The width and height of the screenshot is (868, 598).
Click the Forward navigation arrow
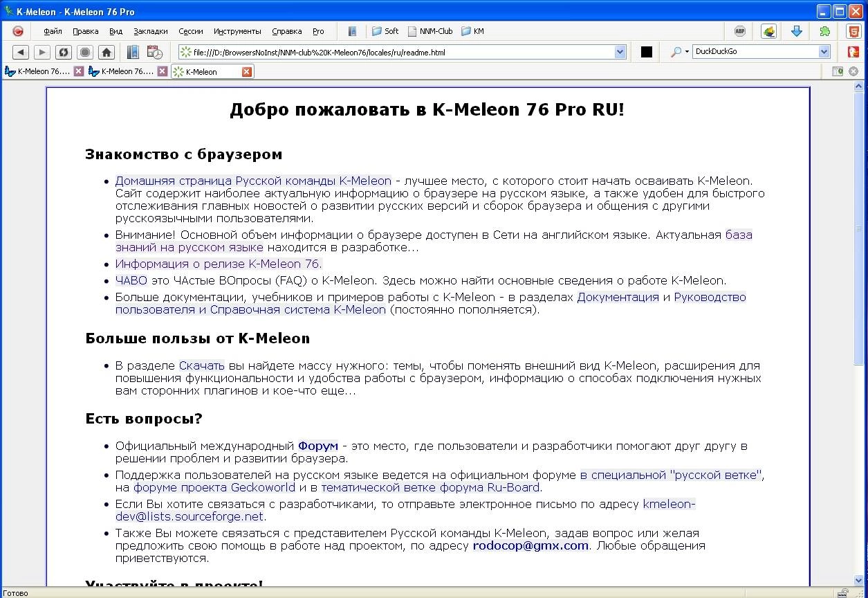tap(42, 52)
